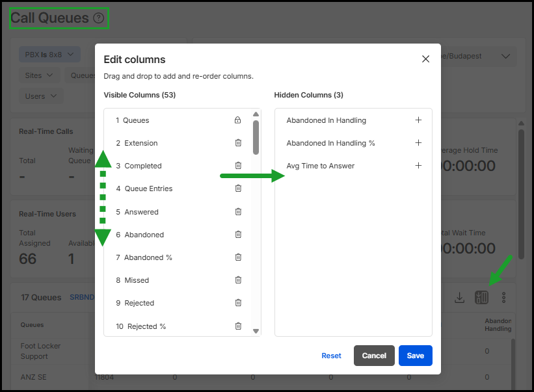Select the 7 Abandoned % column row
The height and width of the screenshot is (392, 534).
178,257
